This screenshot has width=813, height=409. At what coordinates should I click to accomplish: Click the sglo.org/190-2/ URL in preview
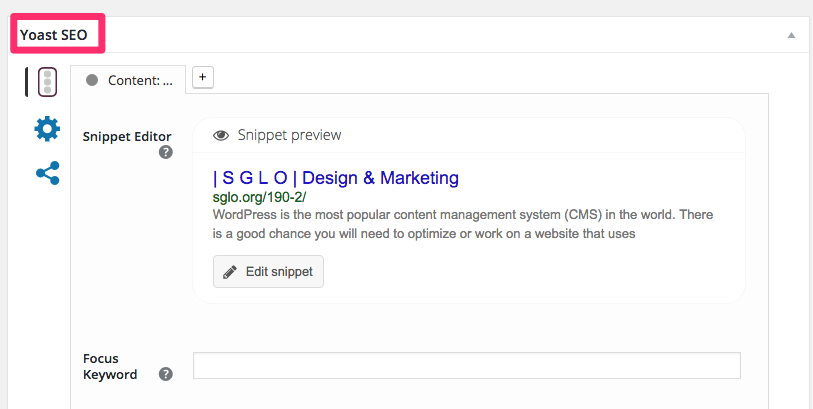click(260, 198)
